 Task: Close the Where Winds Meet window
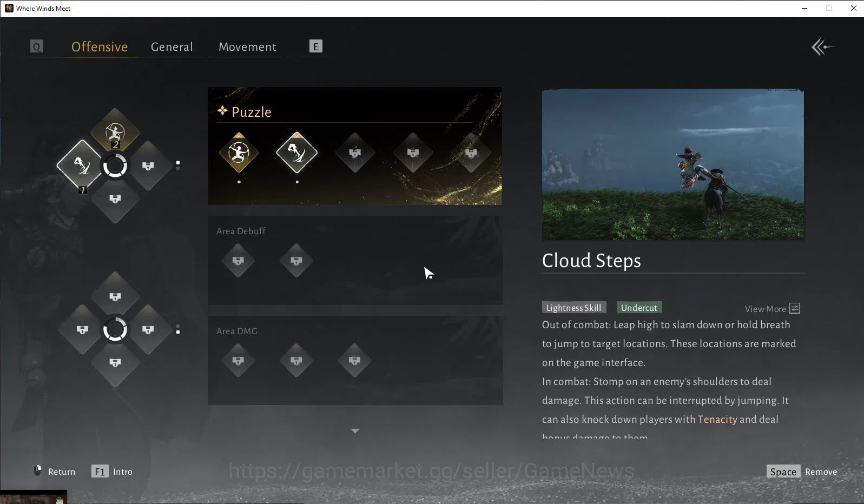click(x=853, y=8)
